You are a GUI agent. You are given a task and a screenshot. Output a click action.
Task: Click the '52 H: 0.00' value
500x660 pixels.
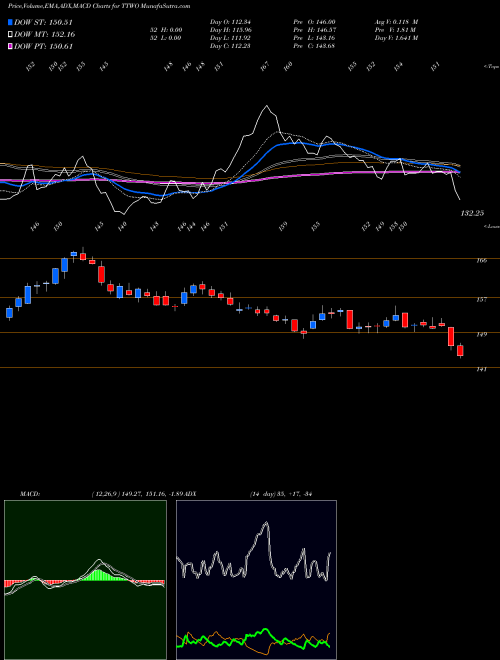pos(165,30)
